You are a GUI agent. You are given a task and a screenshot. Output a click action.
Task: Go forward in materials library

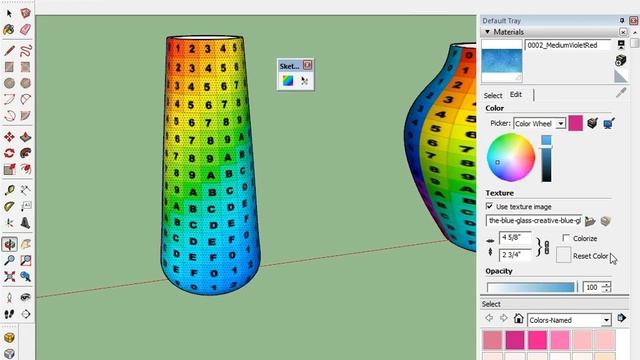(x=504, y=318)
